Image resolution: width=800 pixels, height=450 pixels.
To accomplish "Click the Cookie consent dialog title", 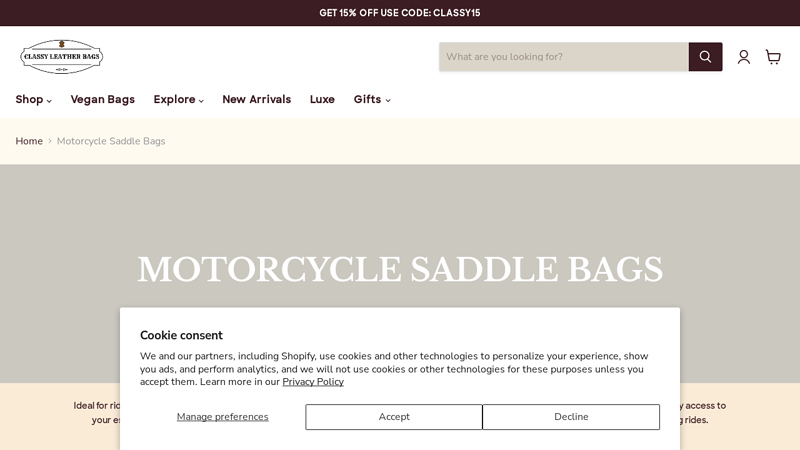I will [x=181, y=336].
